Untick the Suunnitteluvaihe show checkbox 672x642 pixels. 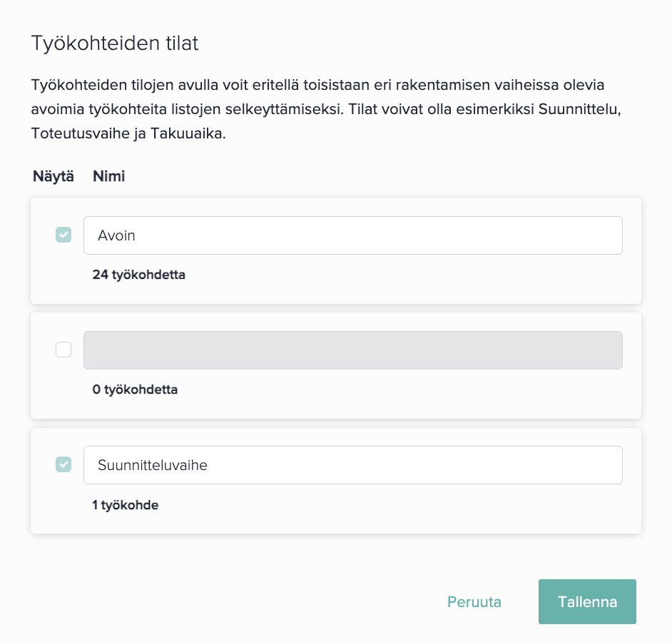point(63,464)
